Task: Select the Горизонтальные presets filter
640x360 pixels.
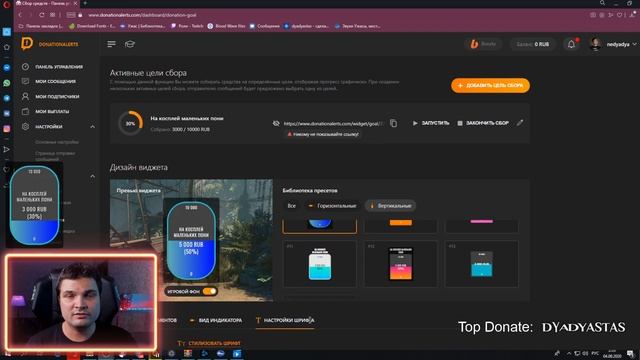Action: pyautogui.click(x=333, y=206)
